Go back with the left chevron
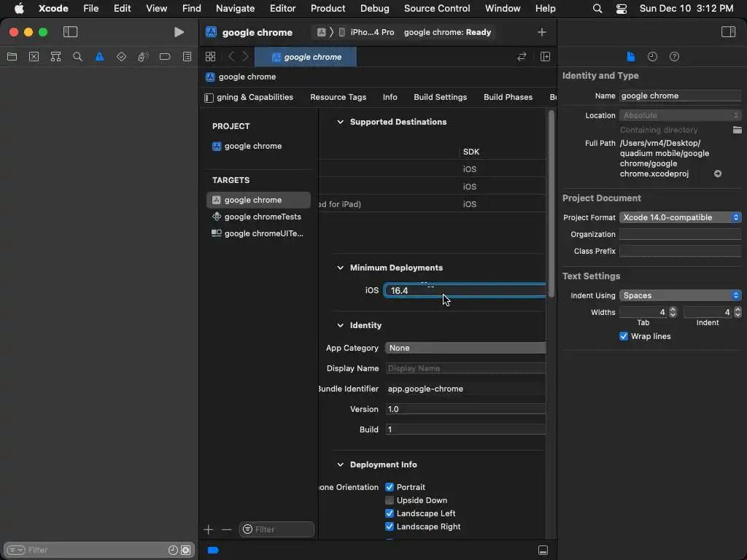This screenshot has width=747, height=560. coord(231,57)
